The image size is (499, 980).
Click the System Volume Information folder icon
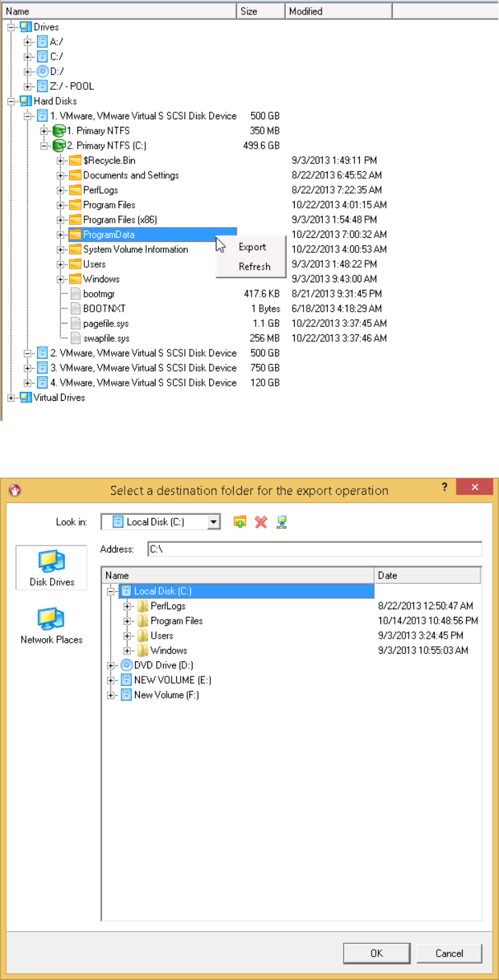click(x=75, y=249)
